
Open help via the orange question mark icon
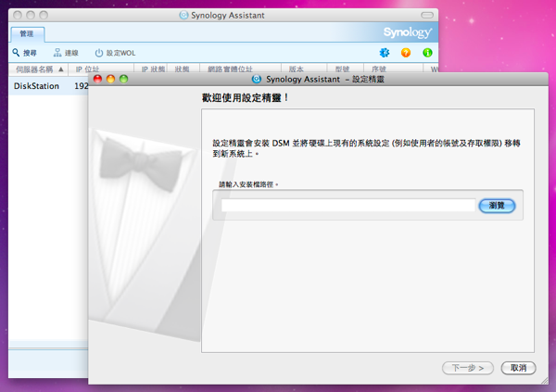tap(406, 53)
